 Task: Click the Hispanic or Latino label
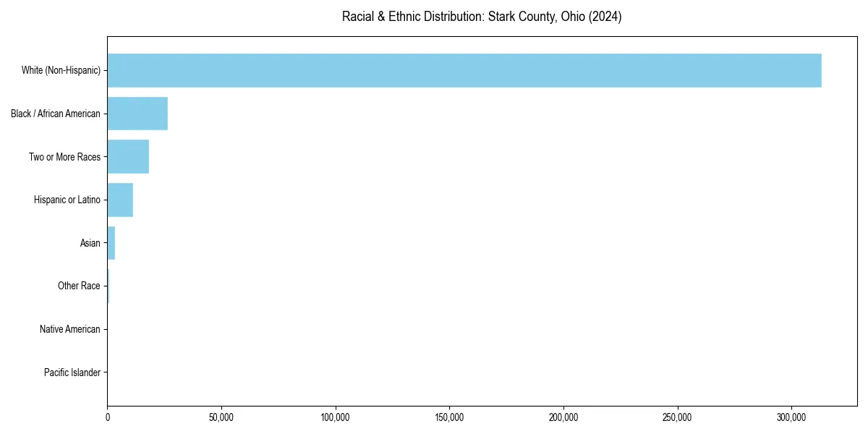pyautogui.click(x=67, y=200)
